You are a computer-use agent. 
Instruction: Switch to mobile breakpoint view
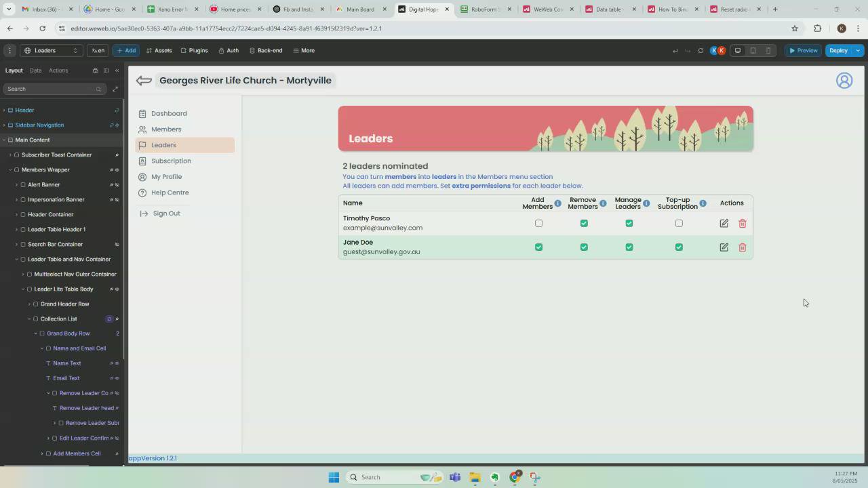[768, 50]
